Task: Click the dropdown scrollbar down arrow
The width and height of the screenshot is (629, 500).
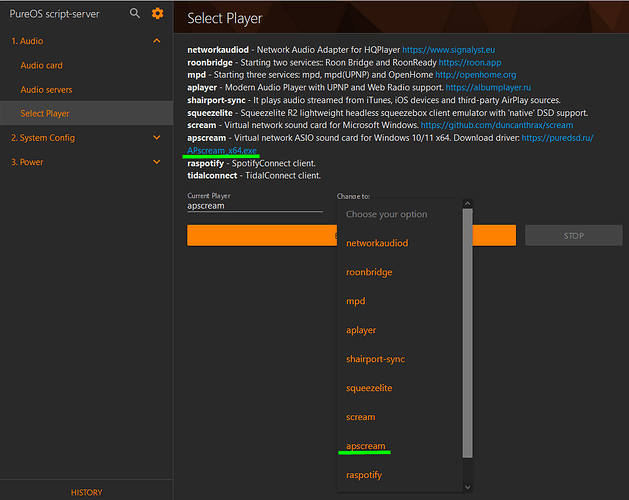Action: point(467,487)
